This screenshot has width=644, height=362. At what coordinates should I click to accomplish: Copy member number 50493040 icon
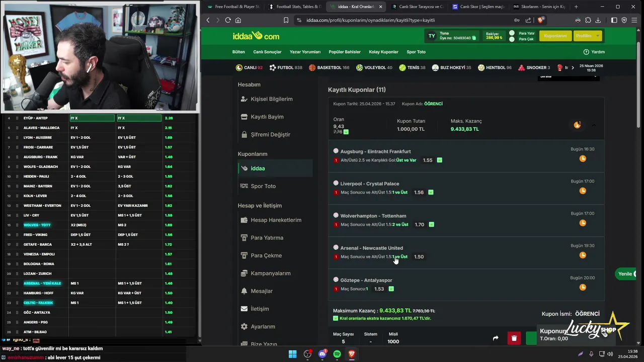pyautogui.click(x=474, y=38)
